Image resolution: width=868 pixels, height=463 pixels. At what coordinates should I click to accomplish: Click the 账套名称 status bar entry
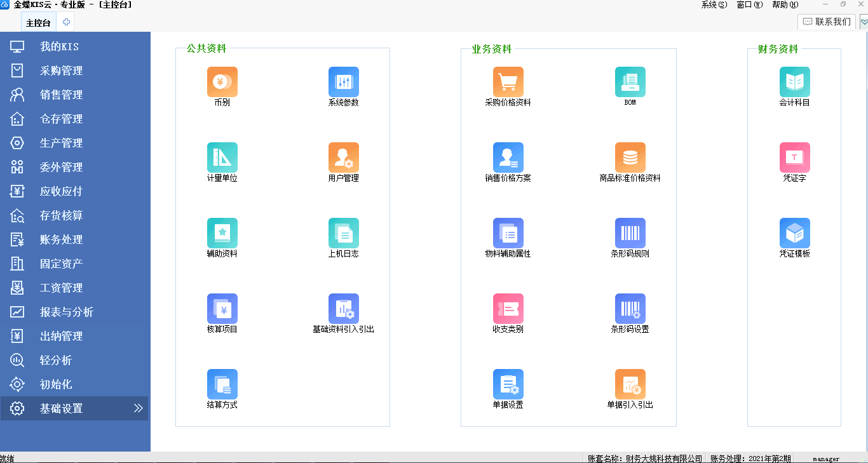(645, 459)
